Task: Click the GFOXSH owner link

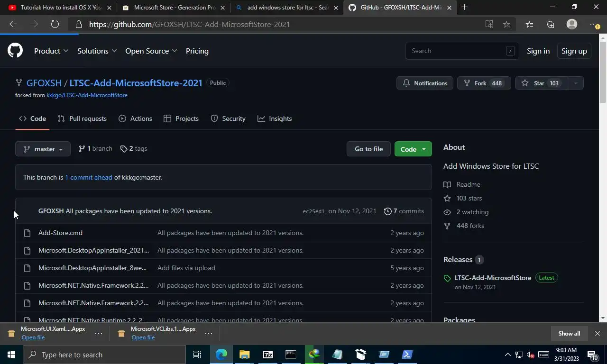Action: tap(44, 83)
